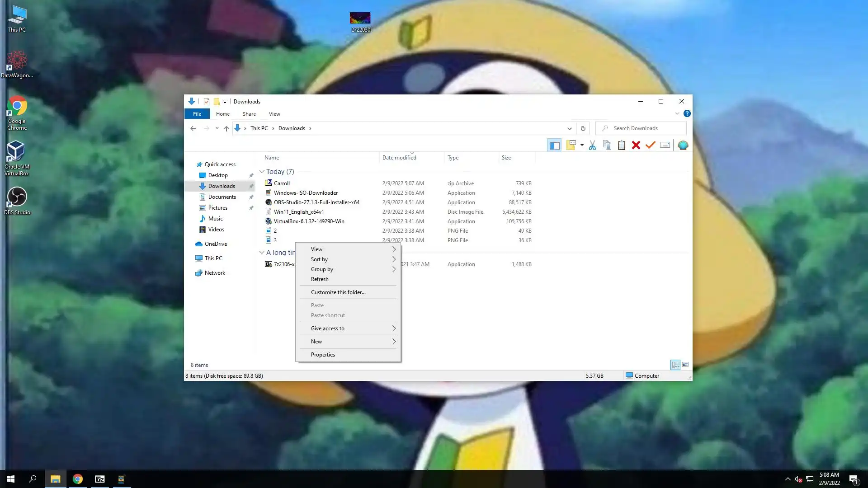Image resolution: width=868 pixels, height=488 pixels.
Task: Open Google Chrome from the taskbar
Action: (78, 479)
